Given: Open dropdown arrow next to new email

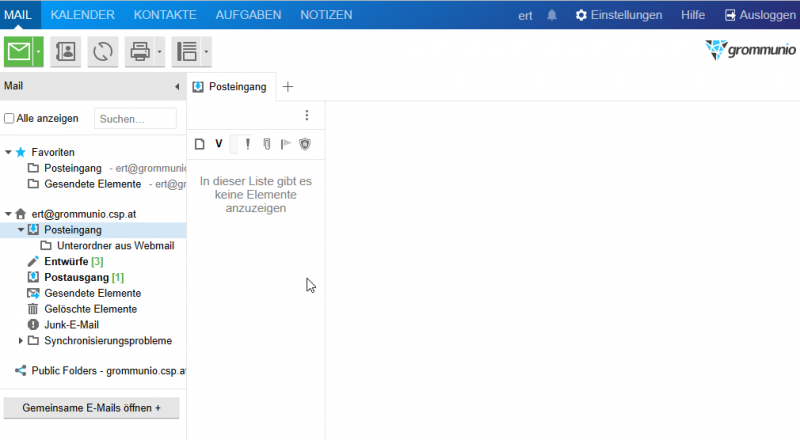Looking at the screenshot, I should coord(39,52).
